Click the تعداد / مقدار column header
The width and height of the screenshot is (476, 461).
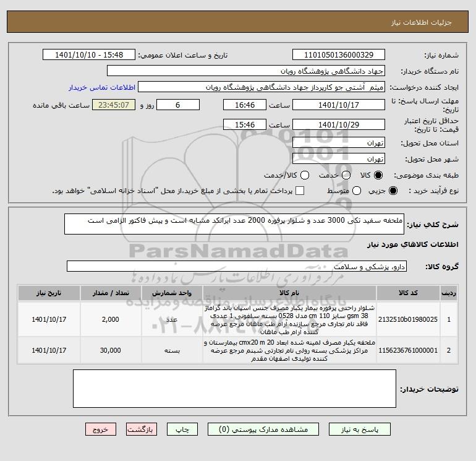[111, 293]
